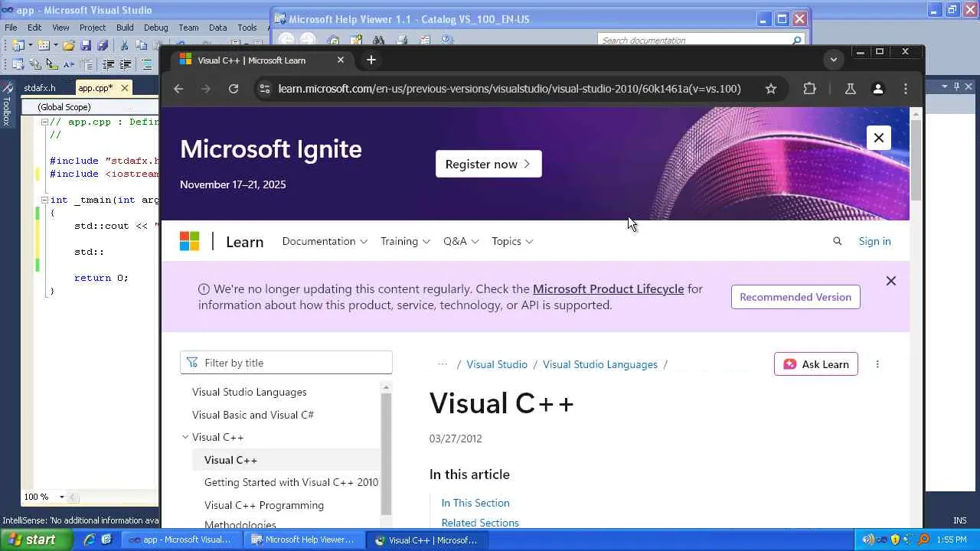The image size is (980, 551).
Task: Close the Visual C++ Chrome tab
Action: pyautogui.click(x=341, y=60)
